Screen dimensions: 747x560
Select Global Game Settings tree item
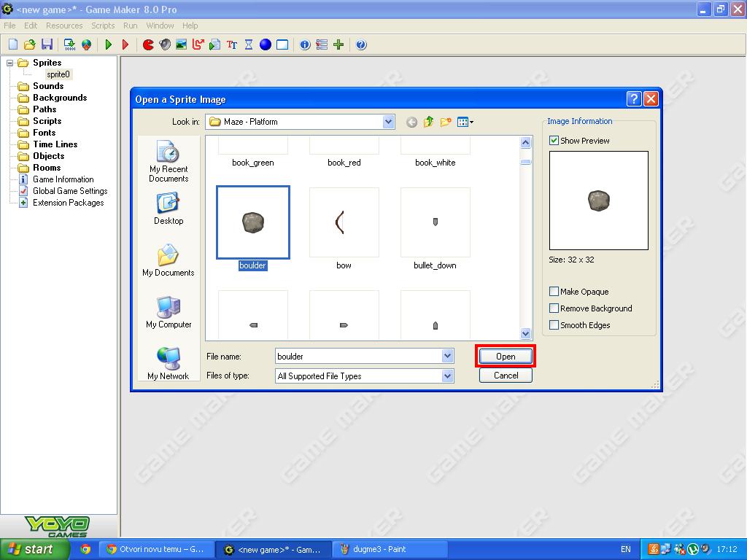(x=69, y=191)
